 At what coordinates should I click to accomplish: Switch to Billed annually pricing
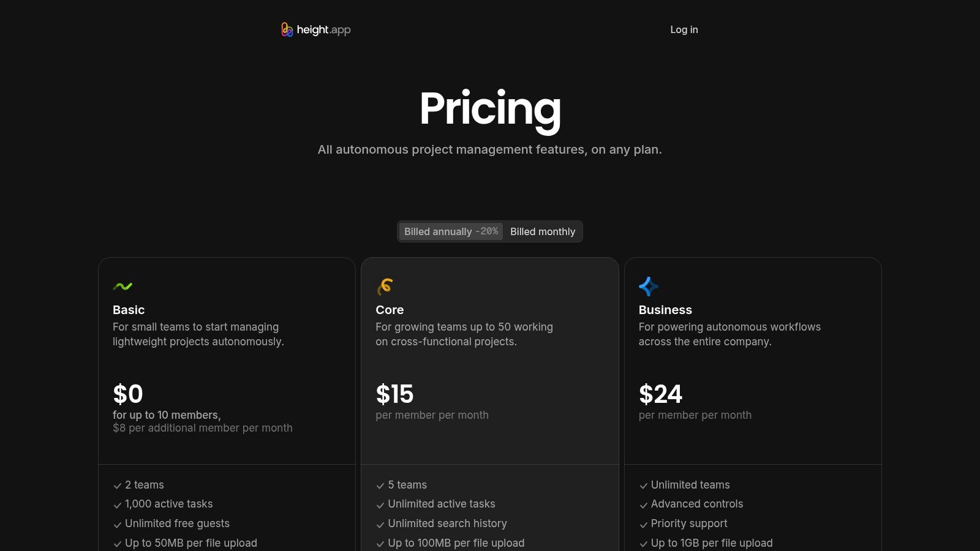438,231
